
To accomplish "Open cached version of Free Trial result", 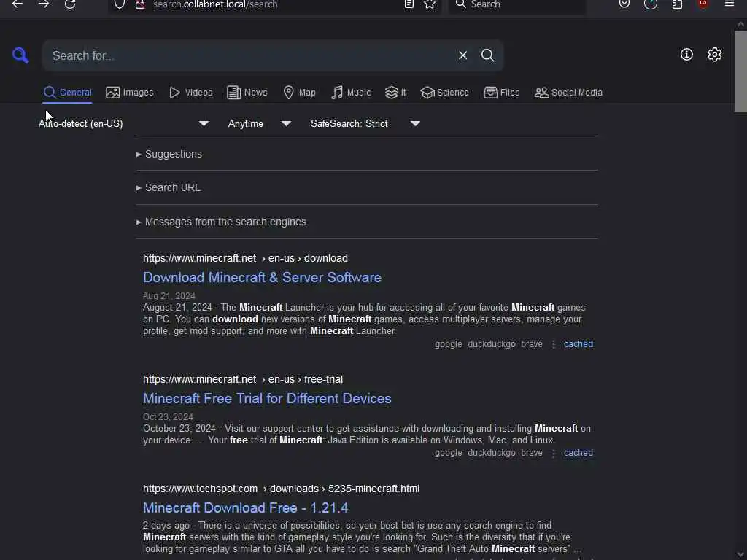I will [x=578, y=453].
